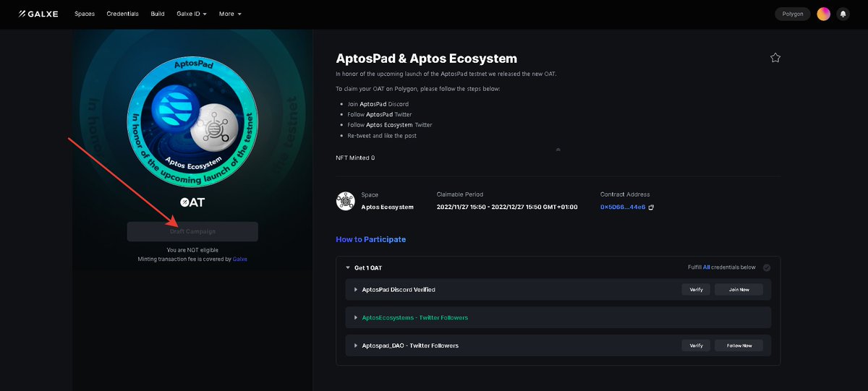Click 'Re-tweet and like the post' step
This screenshot has width=868, height=391.
pos(382,136)
